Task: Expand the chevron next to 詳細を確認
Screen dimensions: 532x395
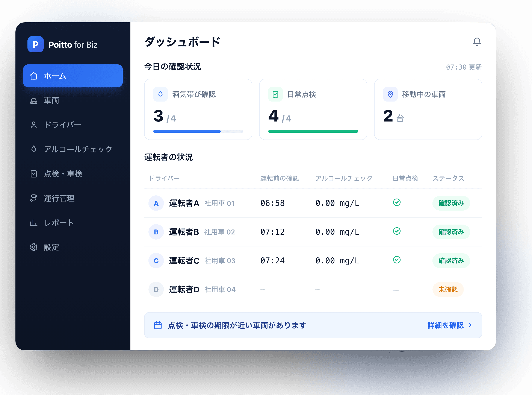Action: [x=470, y=325]
